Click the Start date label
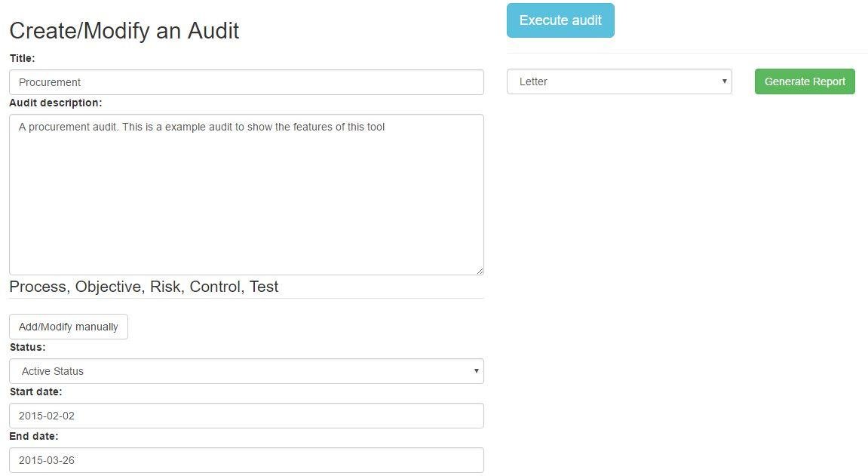 click(35, 392)
